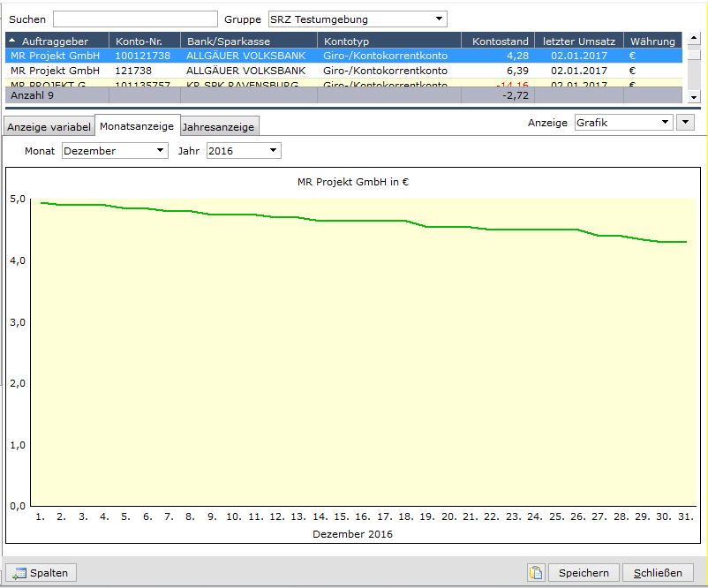The height and width of the screenshot is (588, 708).
Task: Open the Spalten column settings
Action: point(41,573)
